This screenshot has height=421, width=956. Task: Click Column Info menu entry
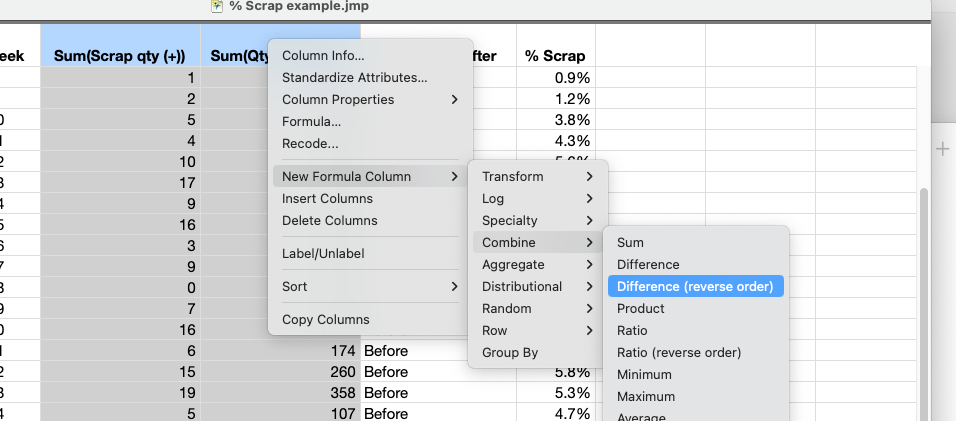323,56
